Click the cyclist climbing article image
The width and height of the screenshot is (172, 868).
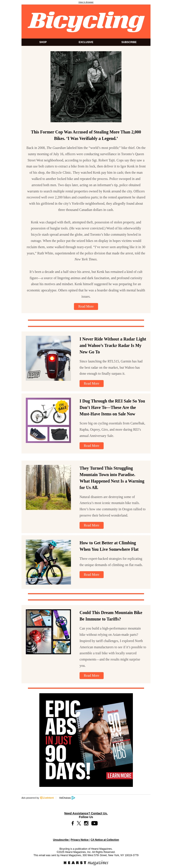click(x=48, y=562)
